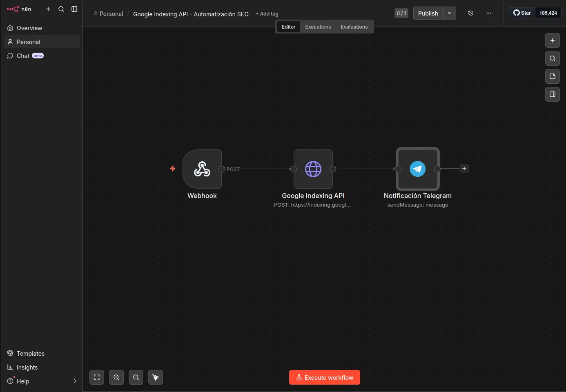Select Personal in the sidebar
The width and height of the screenshot is (566, 392).
(x=42, y=42)
